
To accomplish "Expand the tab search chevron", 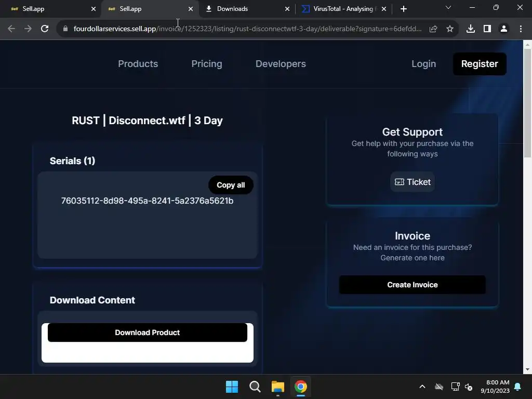I will tap(448, 7).
